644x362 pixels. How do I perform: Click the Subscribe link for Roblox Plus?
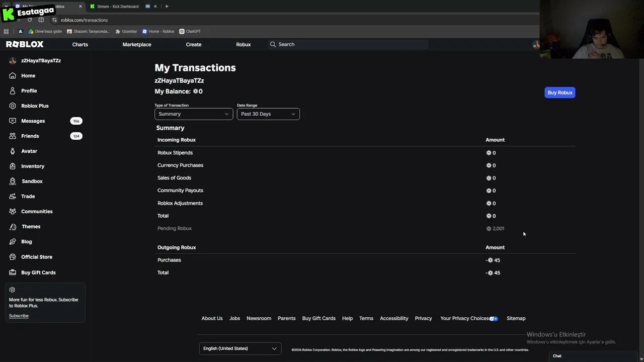[19, 316]
